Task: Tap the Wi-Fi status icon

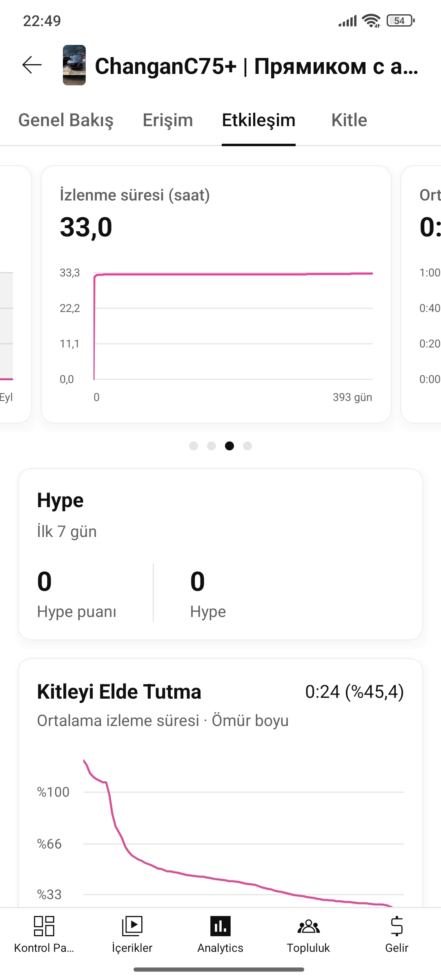Action: (x=372, y=20)
